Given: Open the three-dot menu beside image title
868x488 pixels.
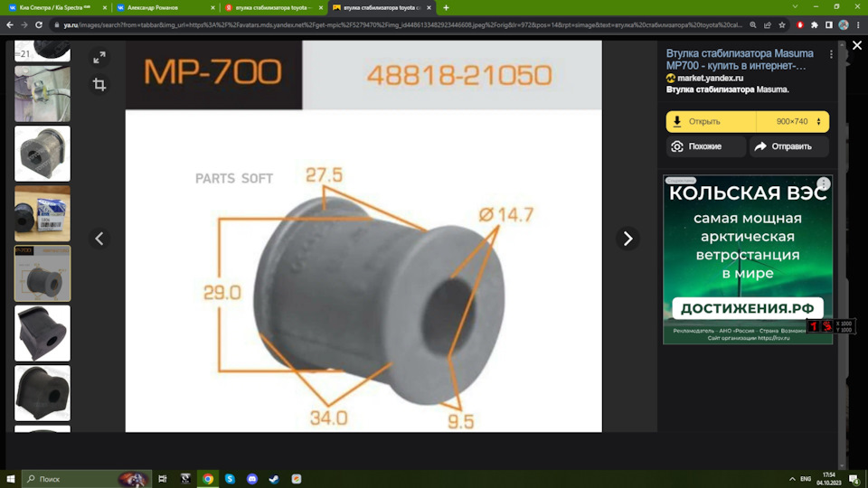Looking at the screenshot, I should click(831, 54).
